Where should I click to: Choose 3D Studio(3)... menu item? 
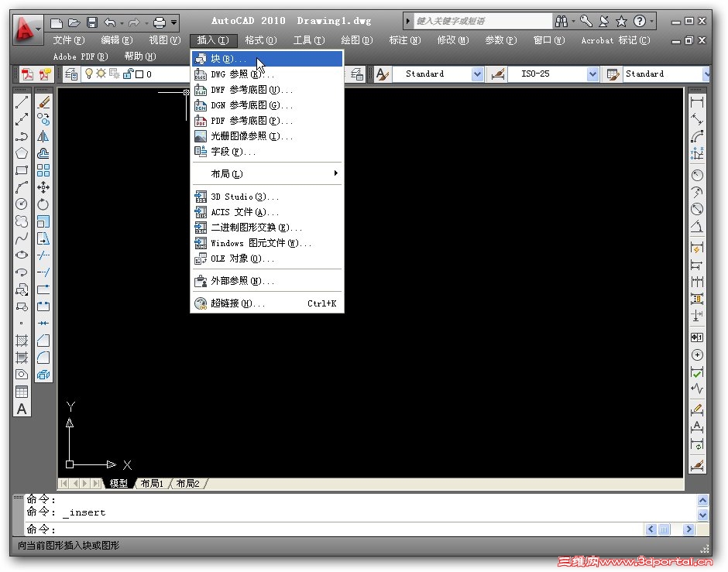click(267, 197)
